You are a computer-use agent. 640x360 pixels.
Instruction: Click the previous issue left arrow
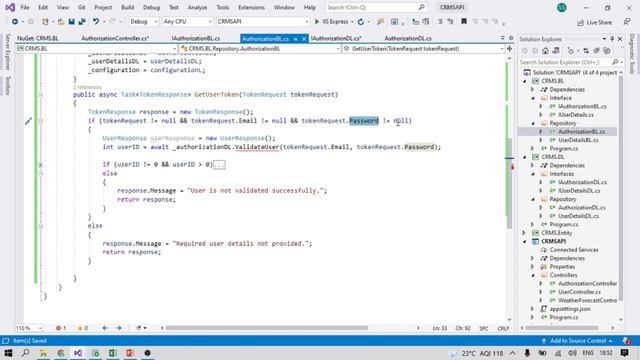105,328
